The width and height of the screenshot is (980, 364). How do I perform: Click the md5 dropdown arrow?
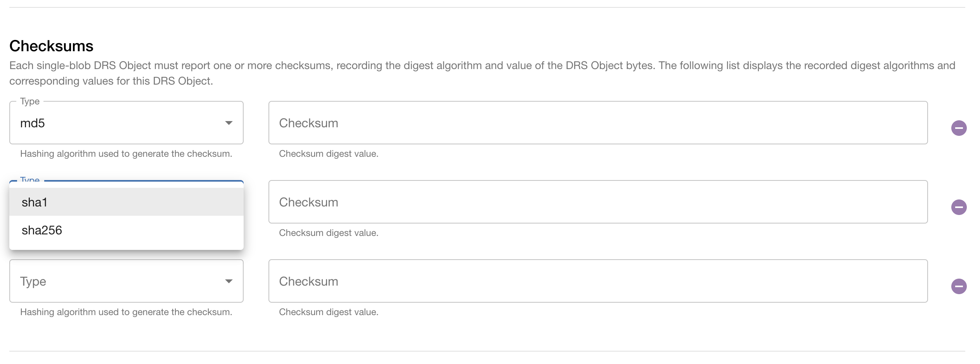point(229,123)
